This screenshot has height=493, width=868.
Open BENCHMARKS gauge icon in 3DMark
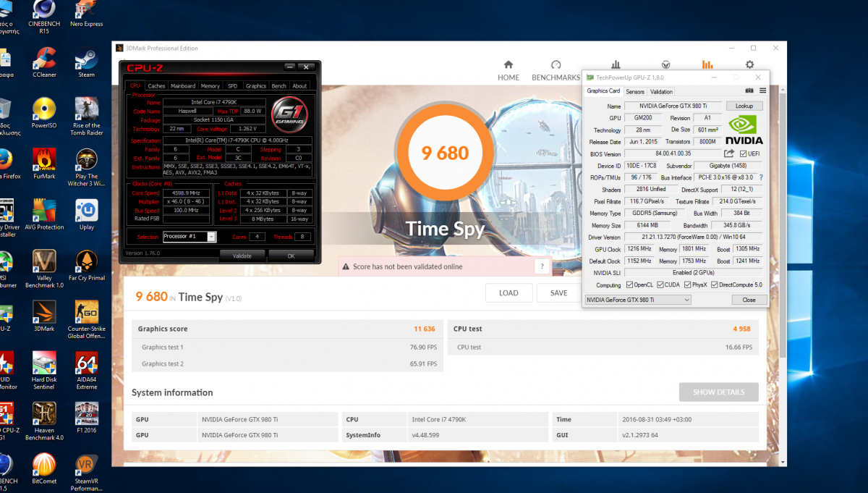[x=556, y=64]
